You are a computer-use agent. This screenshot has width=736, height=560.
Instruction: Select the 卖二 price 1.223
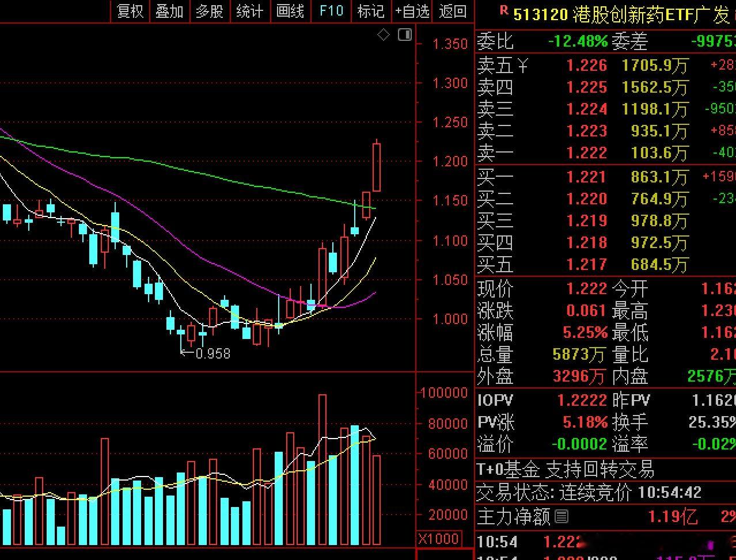586,131
